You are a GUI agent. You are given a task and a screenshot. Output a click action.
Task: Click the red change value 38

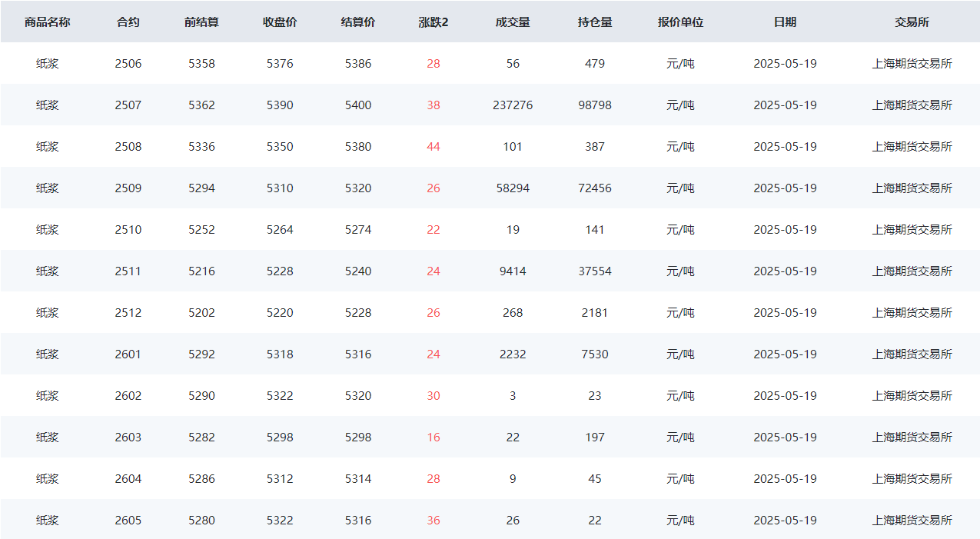434,105
